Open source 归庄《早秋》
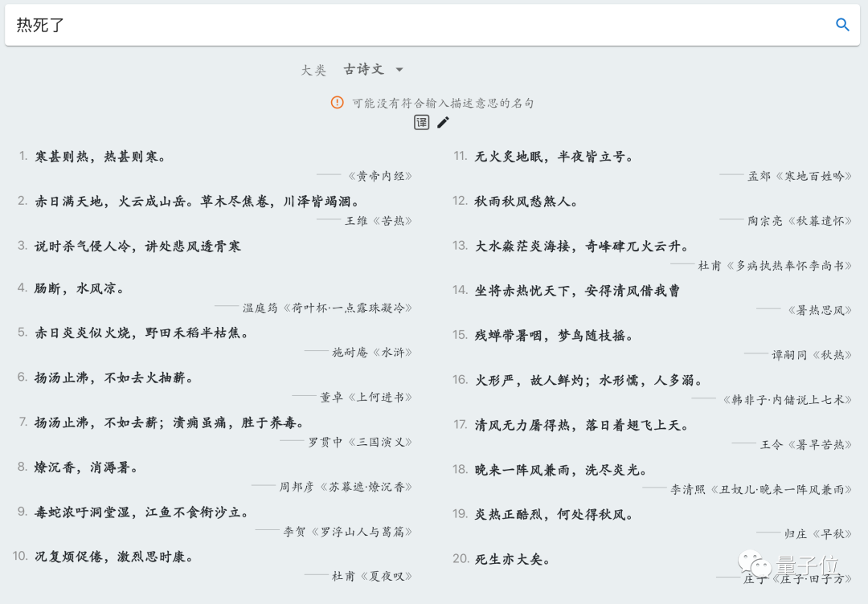The width and height of the screenshot is (868, 604). [x=817, y=535]
